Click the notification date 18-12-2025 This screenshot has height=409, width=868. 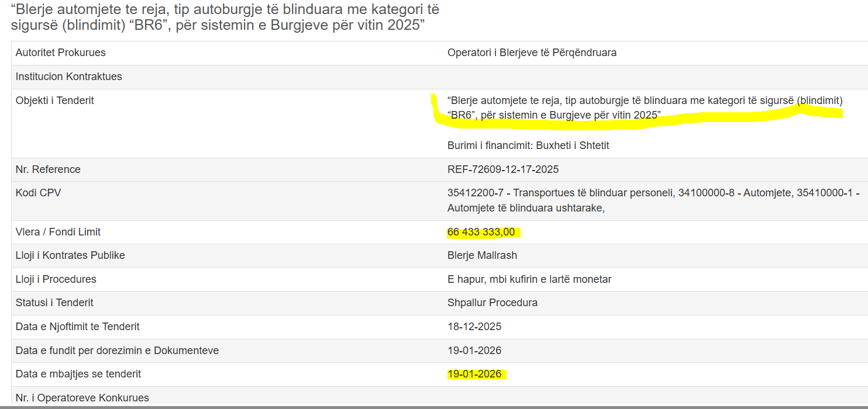pyautogui.click(x=474, y=327)
